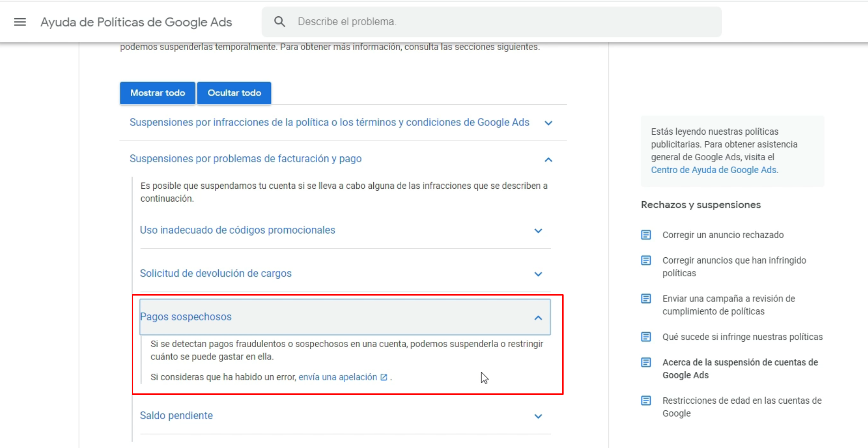Click article icon beside Enviar una campaña
Viewport: 868px width, 448px height.
click(646, 299)
